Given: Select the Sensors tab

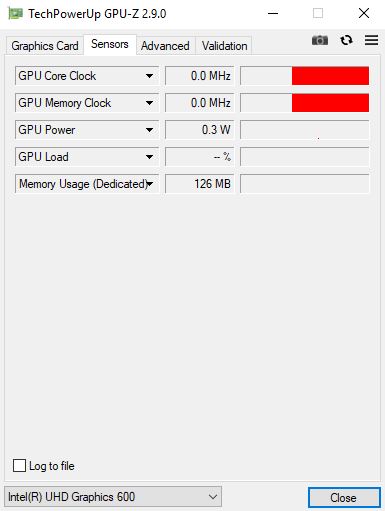Looking at the screenshot, I should click(110, 44).
